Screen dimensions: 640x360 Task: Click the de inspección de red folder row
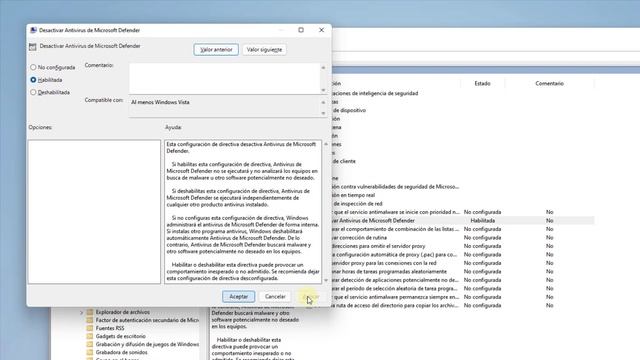click(358, 204)
